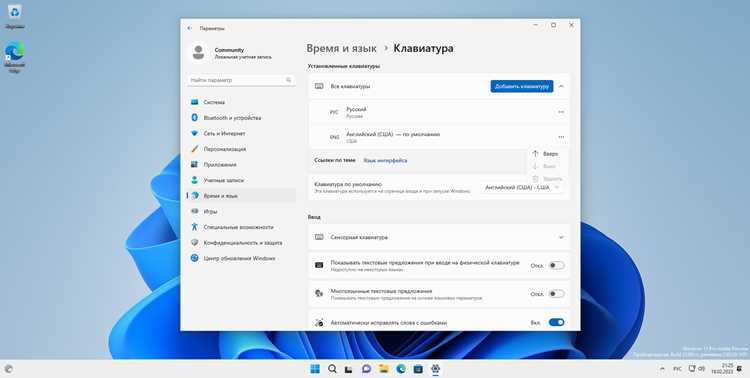Open taskbar Search
Screen dimensions: 750x378
(x=332, y=368)
